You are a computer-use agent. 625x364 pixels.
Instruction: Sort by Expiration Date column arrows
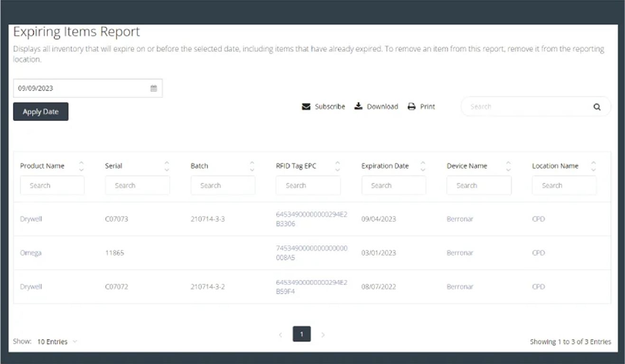(x=423, y=166)
